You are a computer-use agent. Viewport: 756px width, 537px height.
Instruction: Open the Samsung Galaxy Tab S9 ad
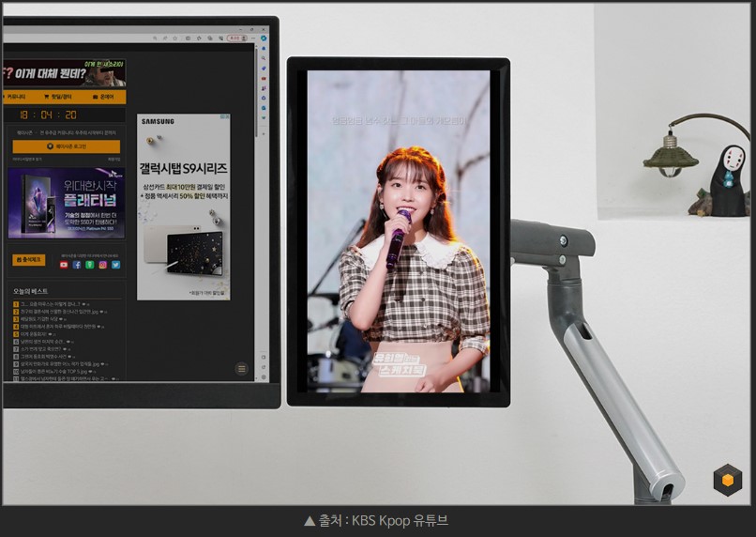click(183, 207)
